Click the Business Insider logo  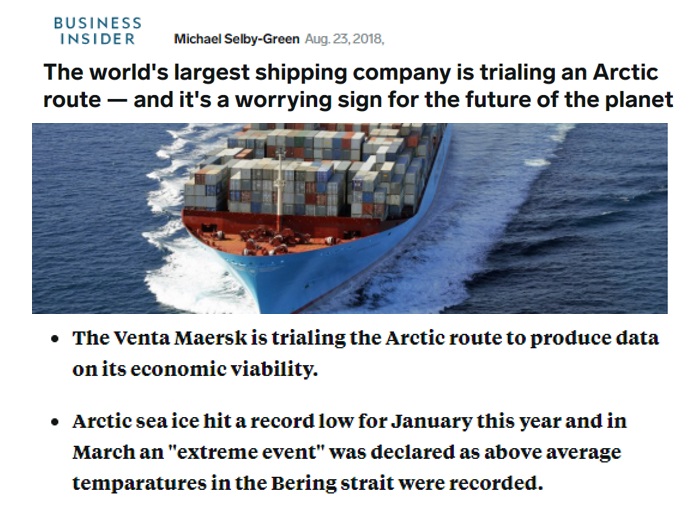click(97, 31)
